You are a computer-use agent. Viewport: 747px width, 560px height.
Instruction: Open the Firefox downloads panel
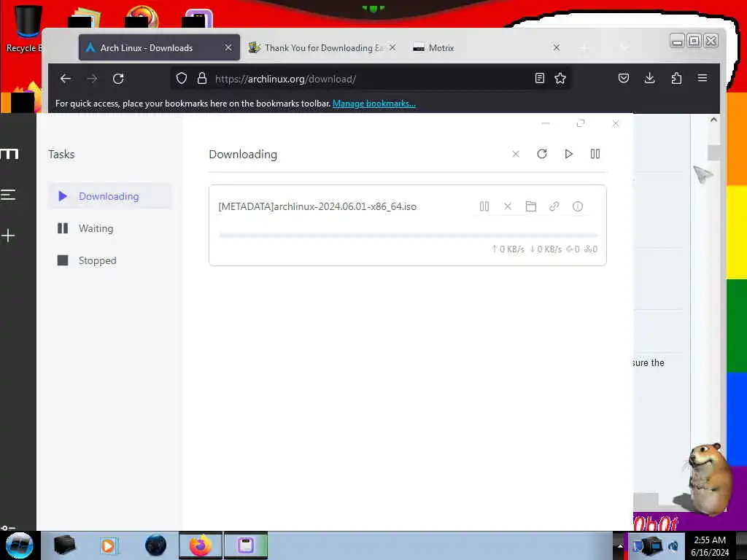(649, 78)
